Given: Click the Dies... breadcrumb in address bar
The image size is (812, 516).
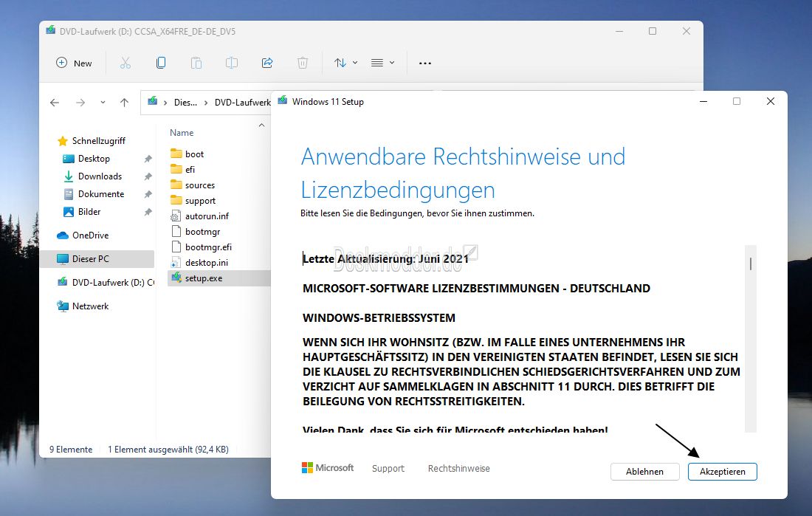Looking at the screenshot, I should 185,103.
